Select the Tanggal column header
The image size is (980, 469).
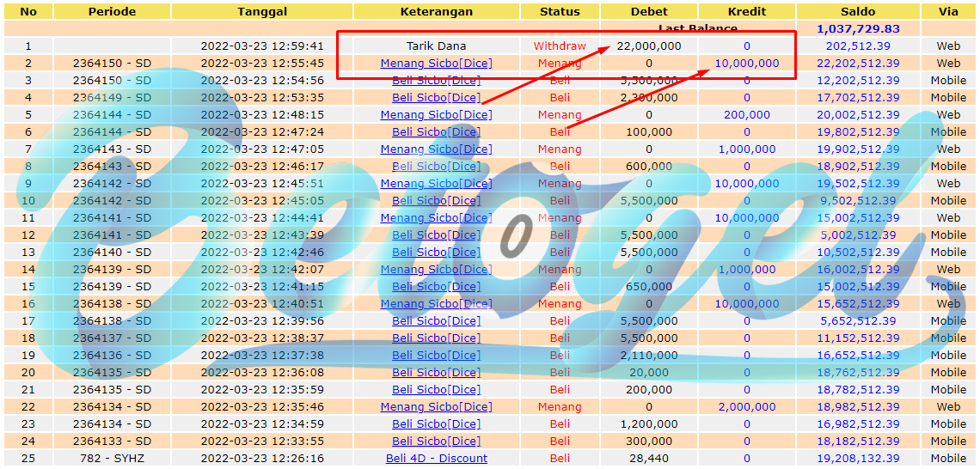pyautogui.click(x=262, y=11)
